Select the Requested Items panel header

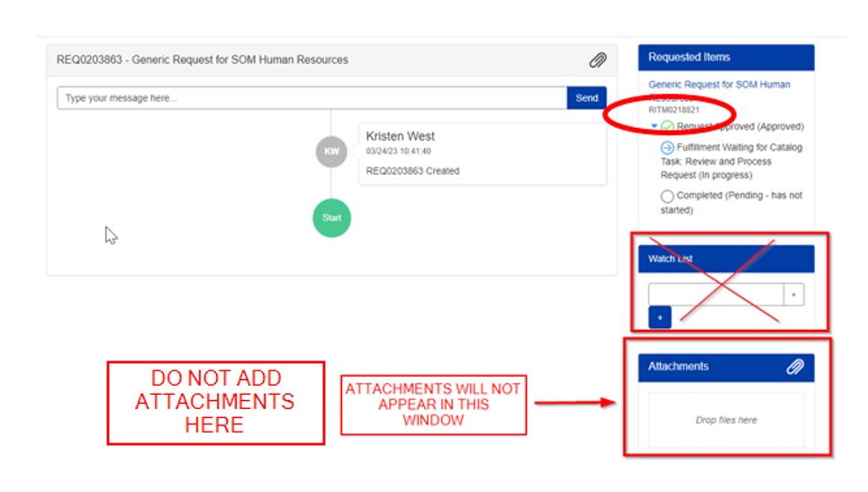(x=726, y=58)
